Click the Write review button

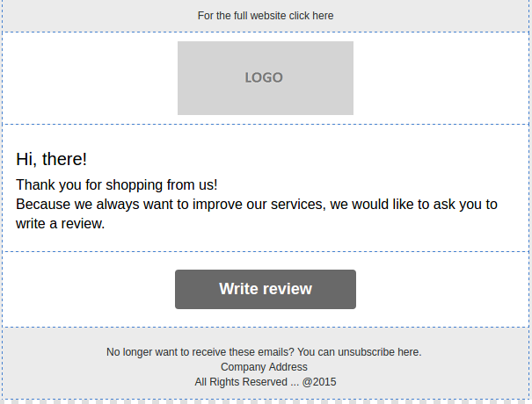click(x=266, y=289)
